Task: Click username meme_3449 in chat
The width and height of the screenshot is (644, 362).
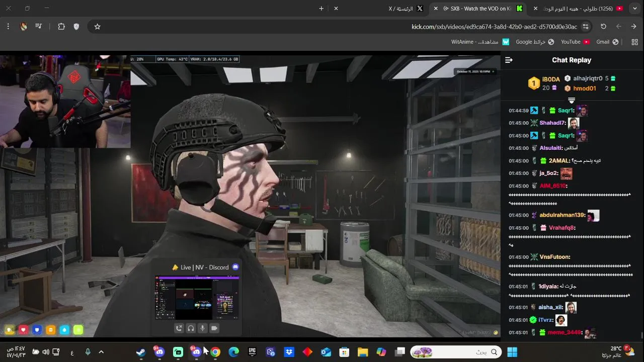Action: pos(565,332)
